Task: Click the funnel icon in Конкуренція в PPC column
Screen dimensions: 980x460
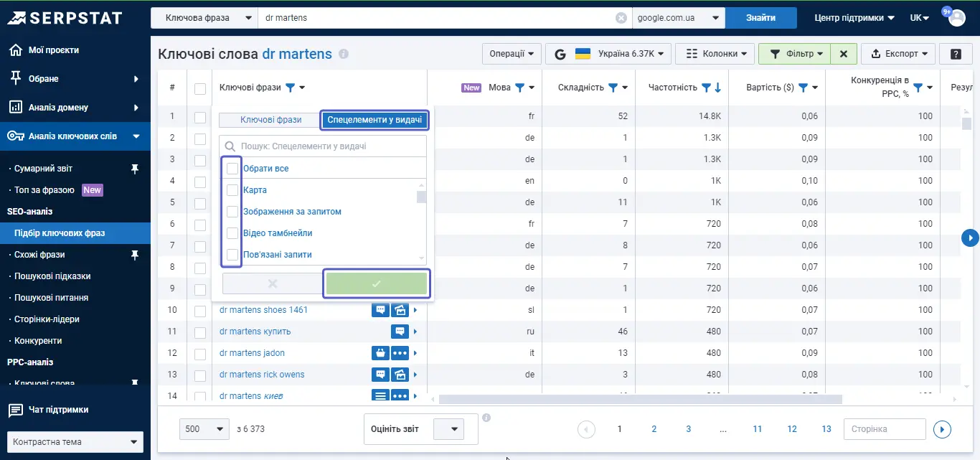Action: pyautogui.click(x=918, y=88)
